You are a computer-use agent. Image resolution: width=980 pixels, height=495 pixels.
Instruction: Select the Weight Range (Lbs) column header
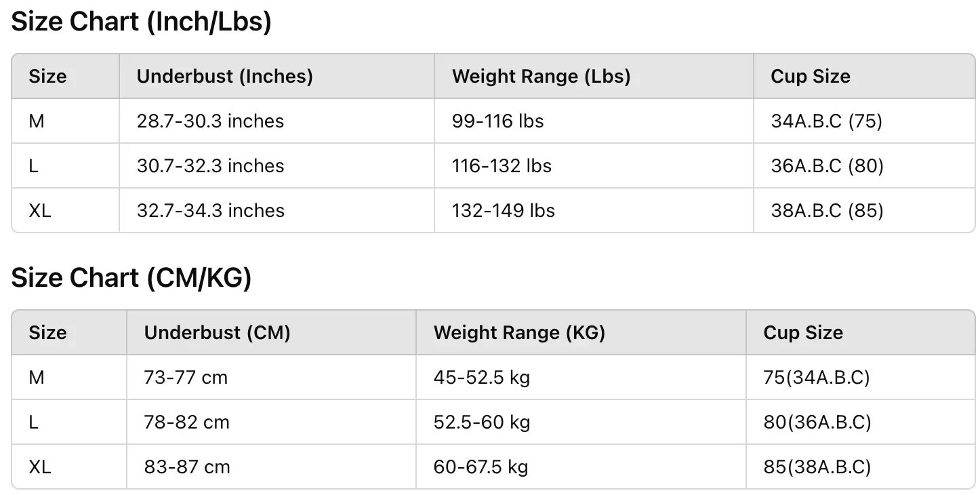(x=541, y=76)
